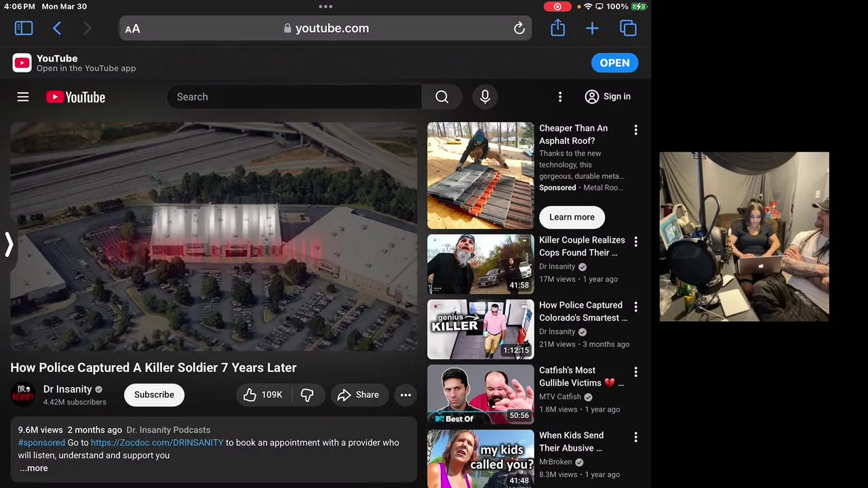Image resolution: width=868 pixels, height=488 pixels.
Task: Like the video with 109K thumbs up
Action: click(262, 394)
